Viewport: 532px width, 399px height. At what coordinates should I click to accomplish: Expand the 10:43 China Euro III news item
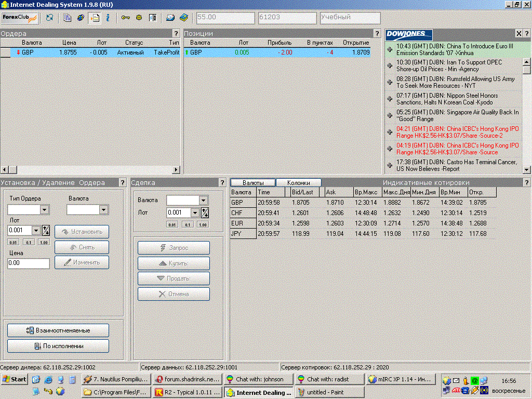390,49
